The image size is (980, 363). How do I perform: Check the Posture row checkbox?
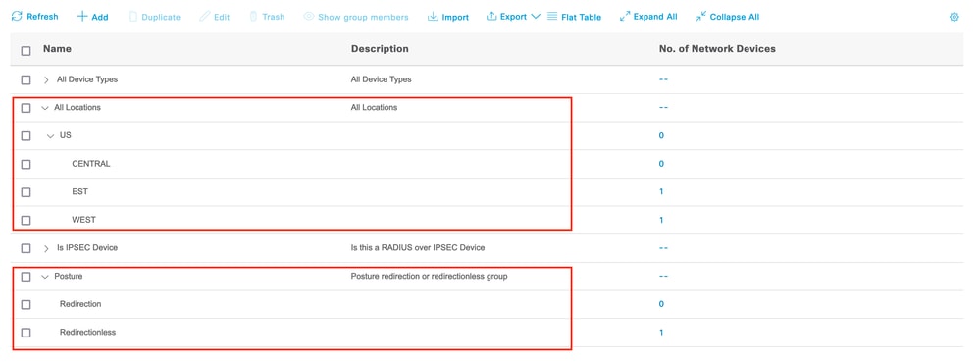pyautogui.click(x=26, y=277)
